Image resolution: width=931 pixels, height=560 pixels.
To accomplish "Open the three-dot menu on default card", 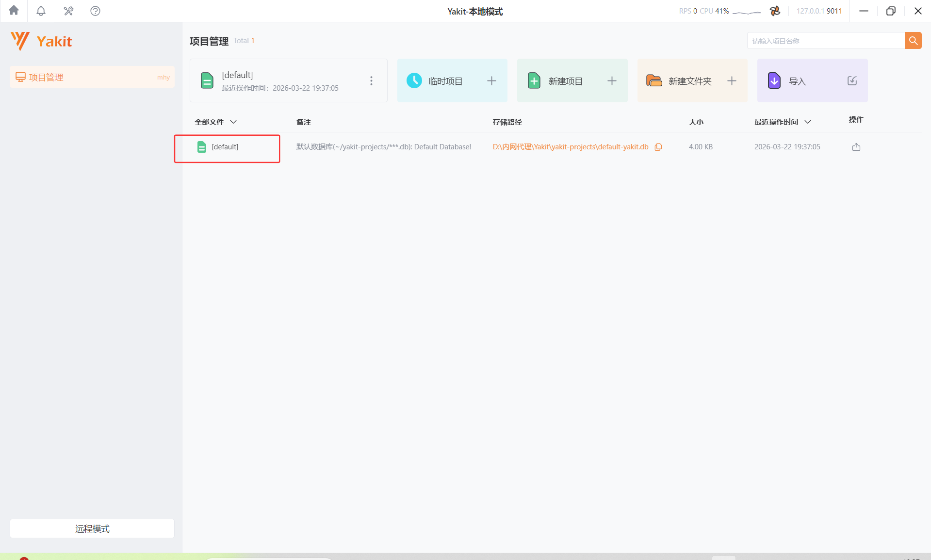I will click(x=371, y=81).
